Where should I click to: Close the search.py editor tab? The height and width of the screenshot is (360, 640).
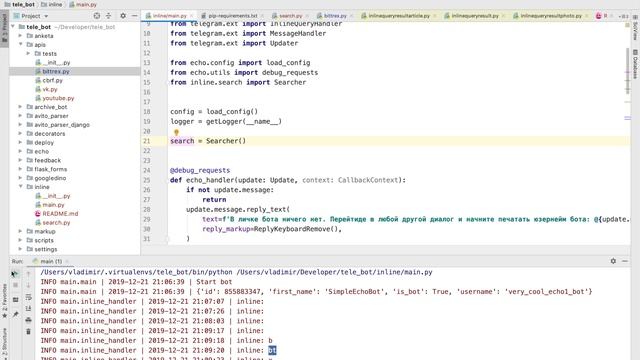pos(307,16)
